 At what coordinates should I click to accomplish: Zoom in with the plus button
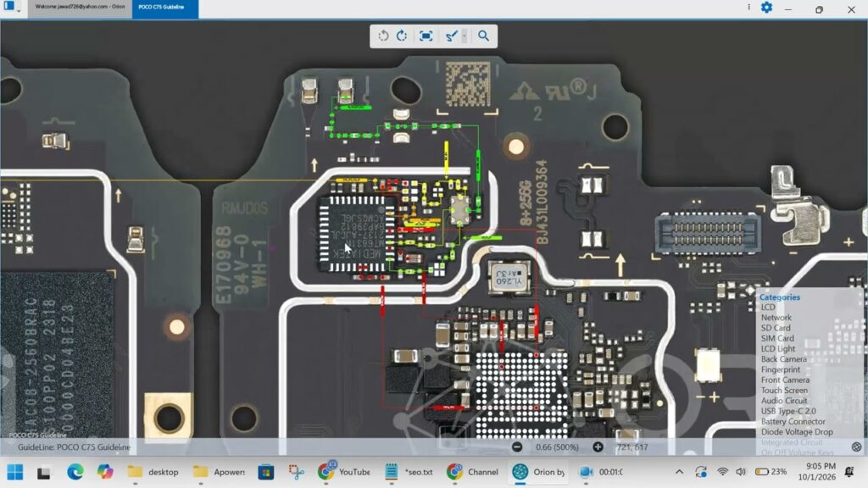[598, 447]
